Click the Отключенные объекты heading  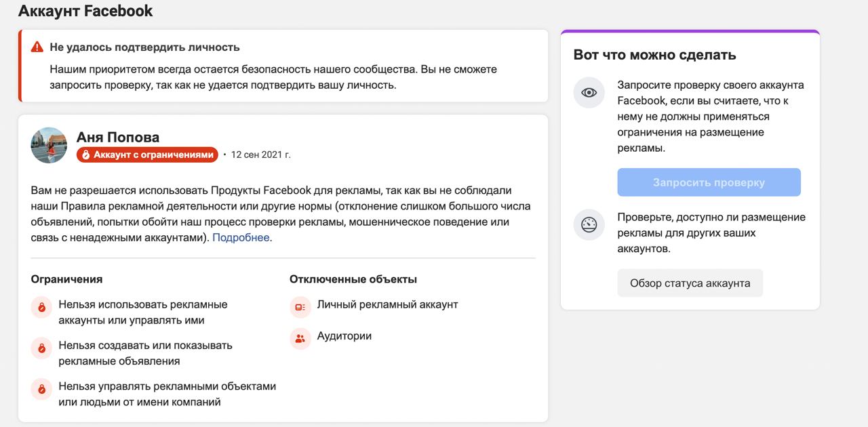tap(353, 279)
